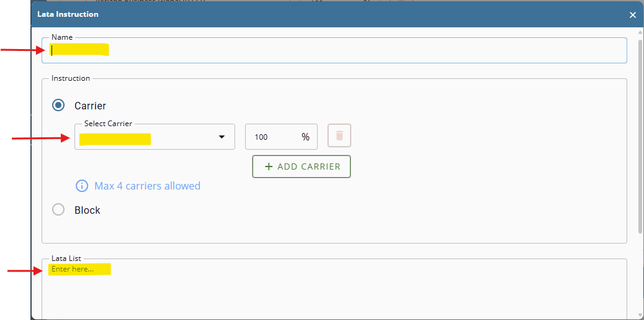The image size is (644, 320).
Task: Click the Max 4 carriers allowed text
Action: [x=147, y=186]
